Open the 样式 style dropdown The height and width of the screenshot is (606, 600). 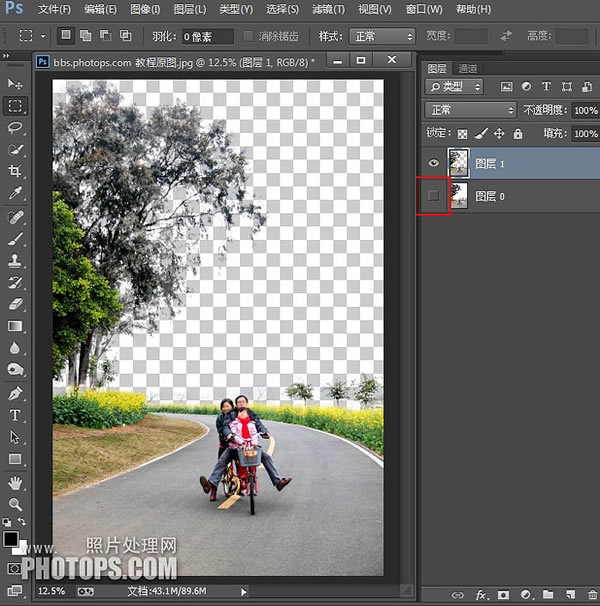[382, 36]
